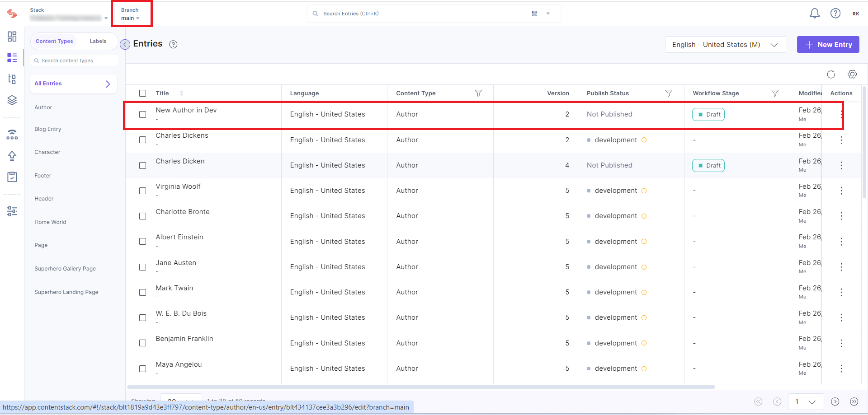
Task: Sort entries by Title
Action: pyautogui.click(x=182, y=93)
